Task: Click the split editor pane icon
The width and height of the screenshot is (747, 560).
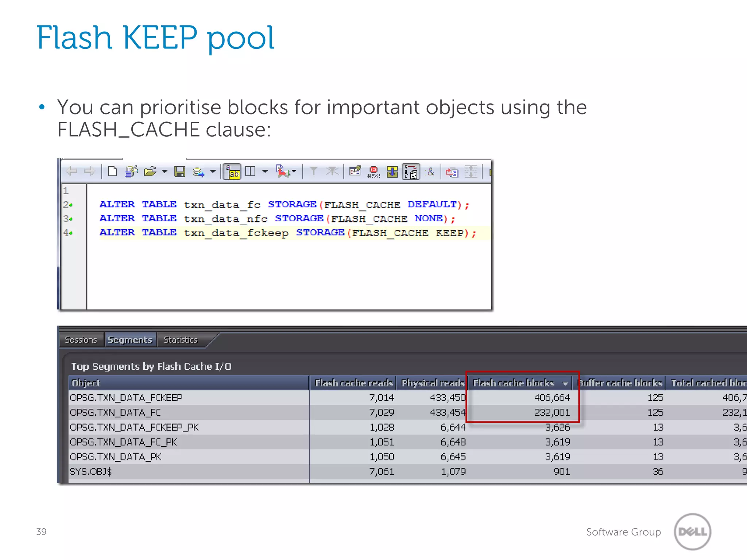Action: (x=250, y=171)
